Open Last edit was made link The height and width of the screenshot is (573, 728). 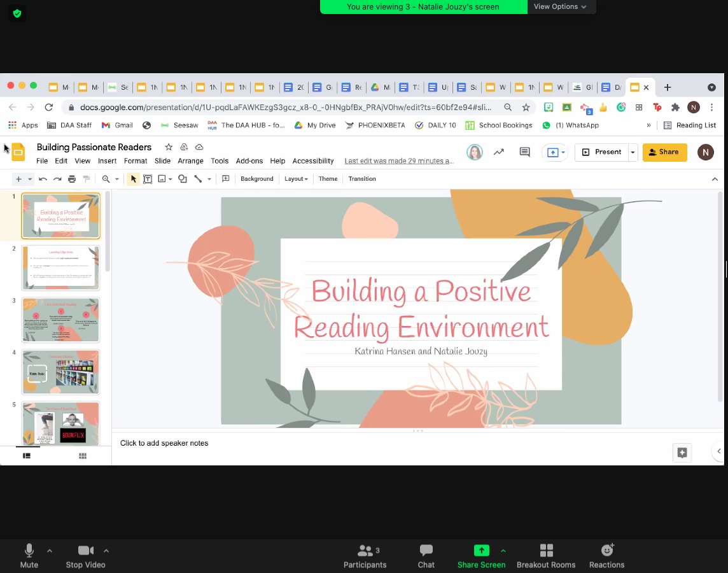pos(399,160)
